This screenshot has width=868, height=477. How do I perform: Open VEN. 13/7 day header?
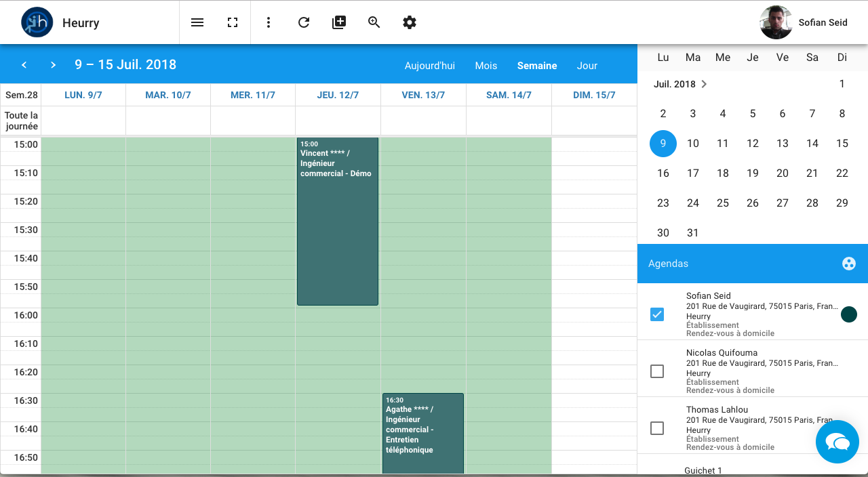[423, 95]
